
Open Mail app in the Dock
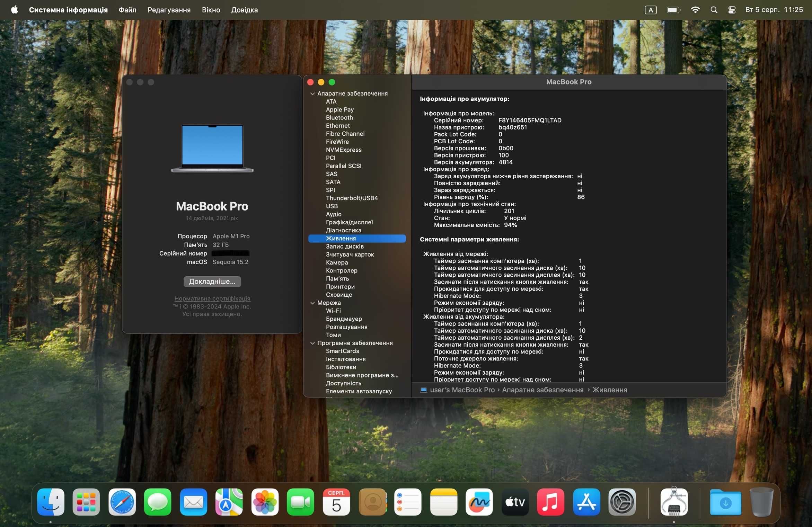coord(193,502)
